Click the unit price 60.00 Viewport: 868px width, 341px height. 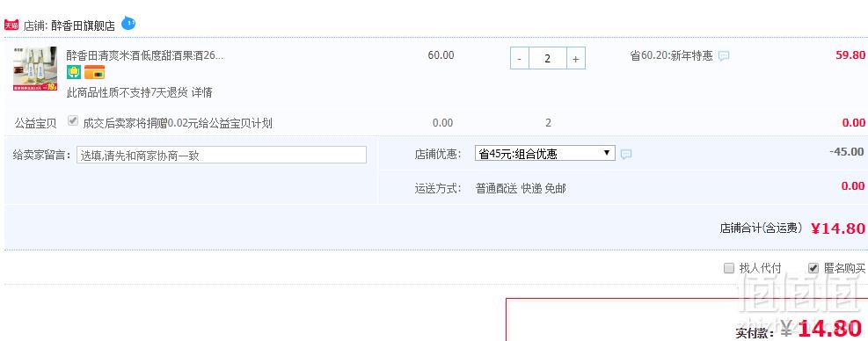pyautogui.click(x=441, y=55)
